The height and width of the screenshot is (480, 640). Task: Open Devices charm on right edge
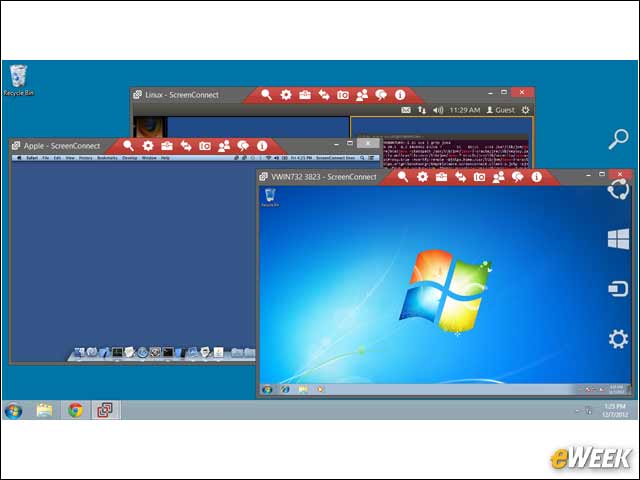tap(618, 289)
